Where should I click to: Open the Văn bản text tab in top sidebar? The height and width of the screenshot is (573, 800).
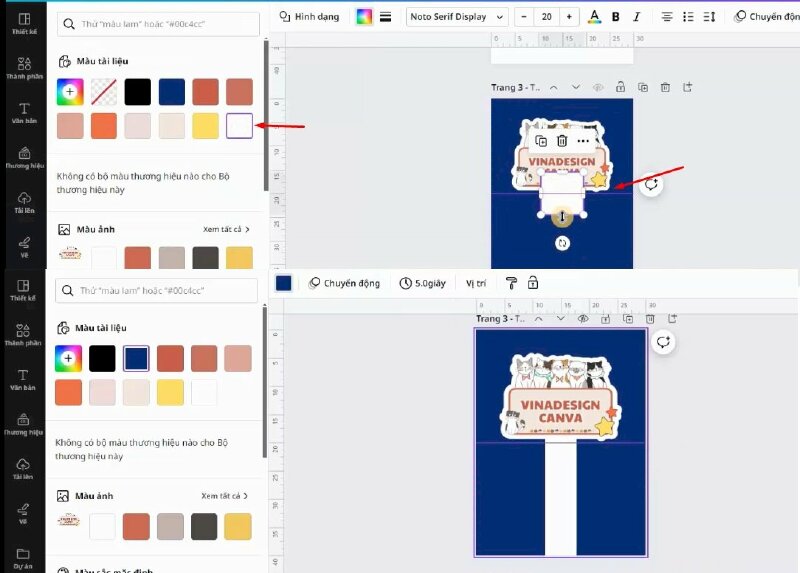(23, 111)
